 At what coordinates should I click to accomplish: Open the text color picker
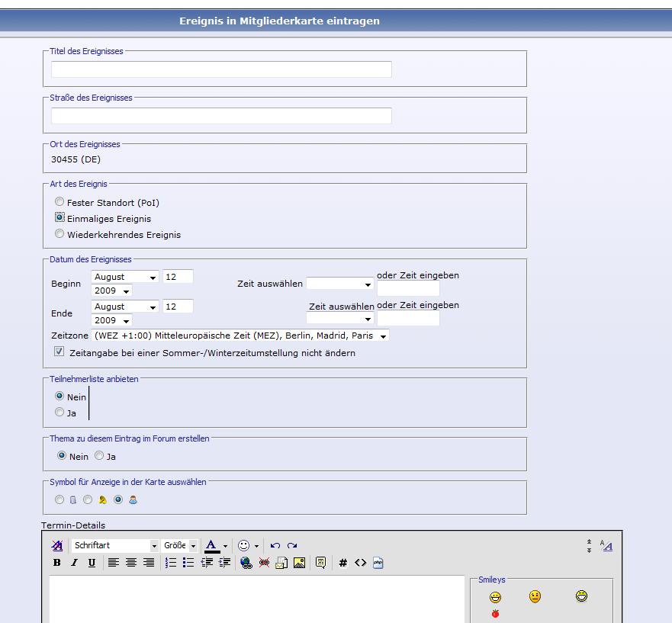coord(225,546)
